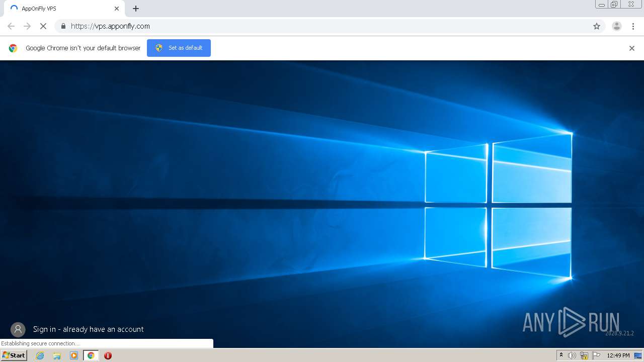644x362 pixels.
Task: Minimize the Chrome window
Action: tap(602, 5)
